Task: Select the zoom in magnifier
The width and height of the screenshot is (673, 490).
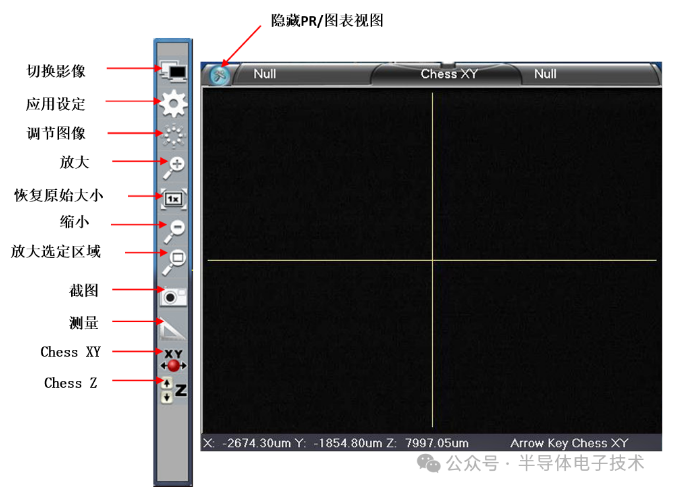Action: [x=174, y=168]
